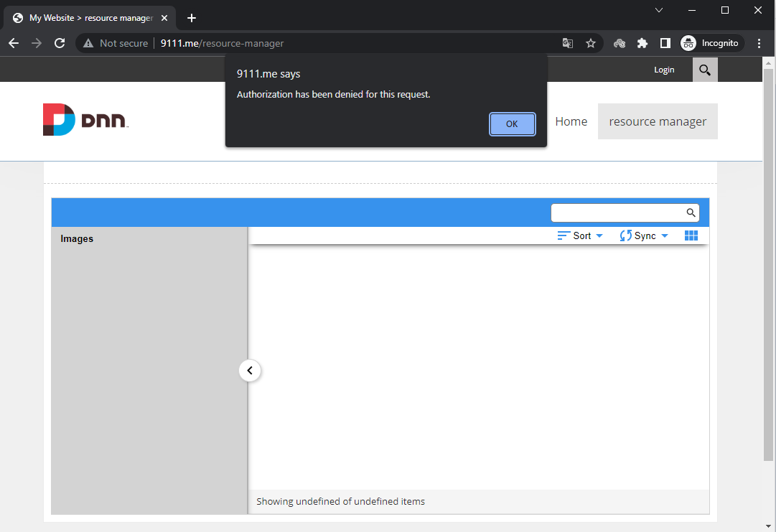Click the Sort icon in the toolbar
Screen dimensions: 776x532
564,235
